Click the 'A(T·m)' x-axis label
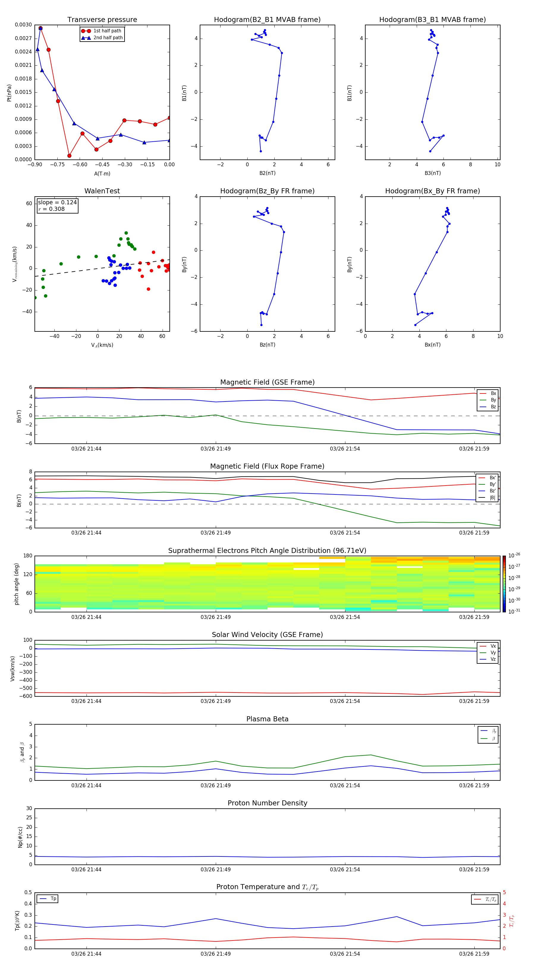Image resolution: width=535 pixels, height=980 pixels. click(x=102, y=174)
